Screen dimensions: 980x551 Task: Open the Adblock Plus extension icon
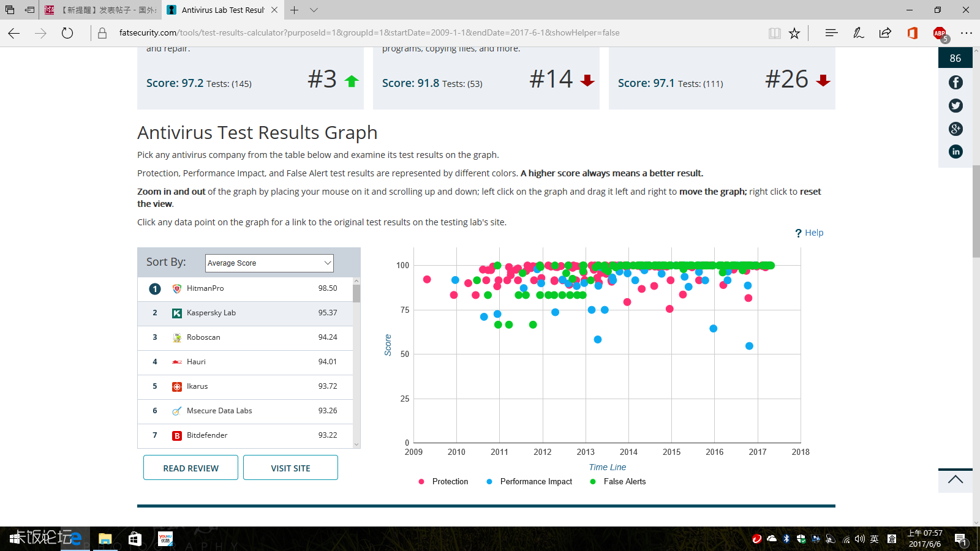[940, 33]
